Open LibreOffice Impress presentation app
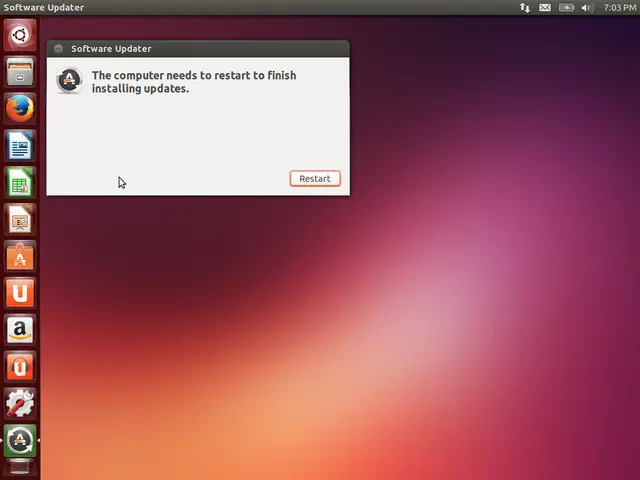 (x=20, y=219)
